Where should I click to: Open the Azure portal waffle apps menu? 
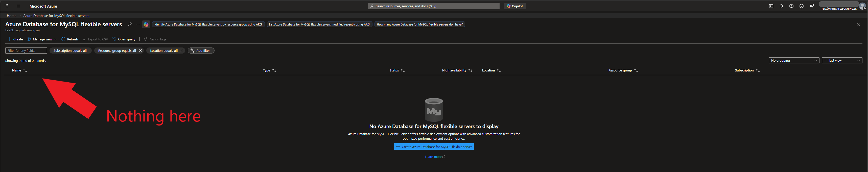pos(6,6)
